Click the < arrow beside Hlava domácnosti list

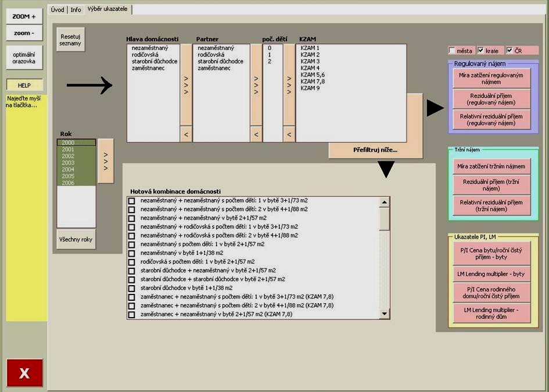coord(186,134)
